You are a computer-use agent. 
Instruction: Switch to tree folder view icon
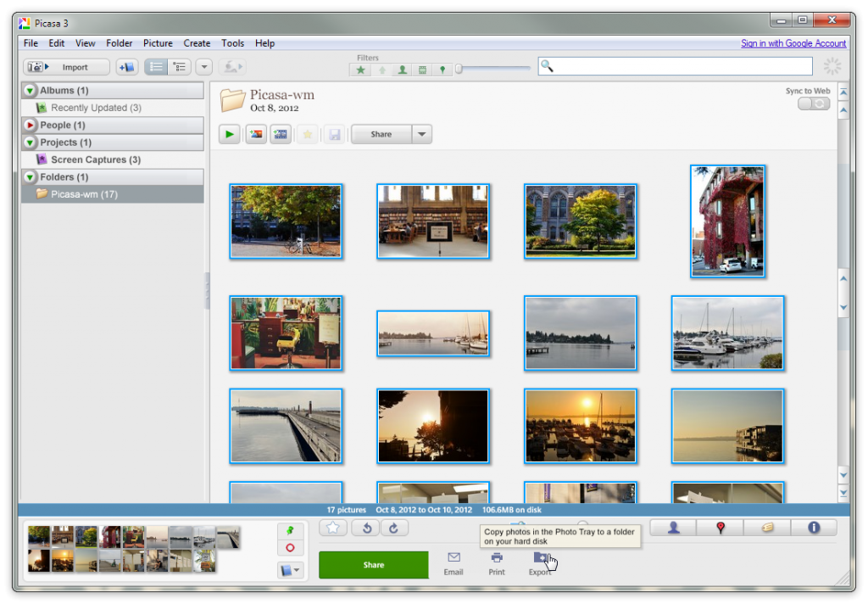pos(180,67)
